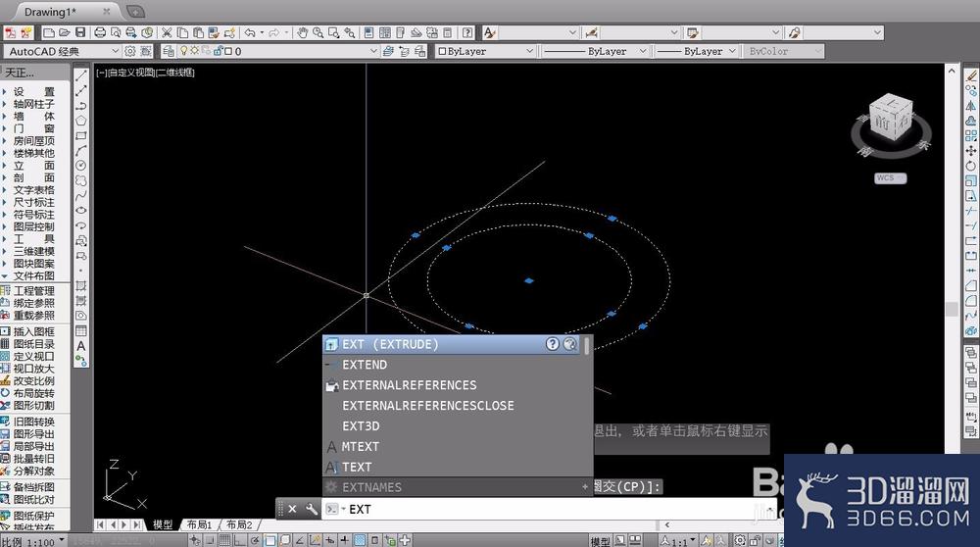
Task: Toggle the grid display in status bar
Action: click(225, 541)
